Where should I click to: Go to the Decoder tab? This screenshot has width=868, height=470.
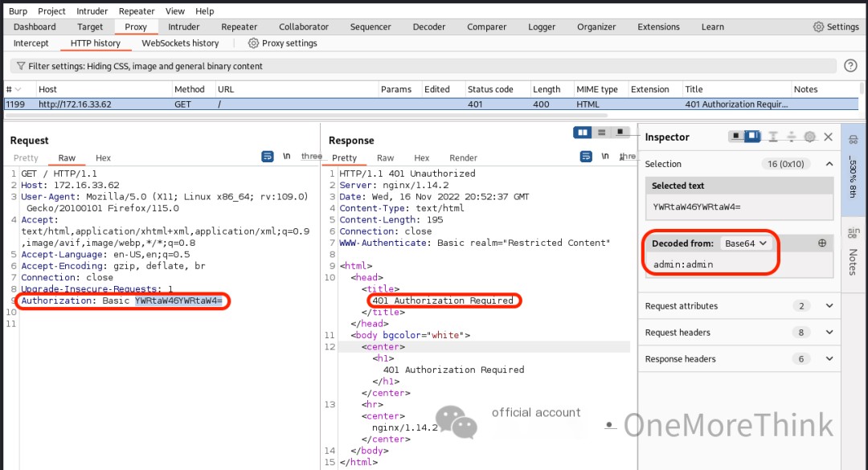429,27
